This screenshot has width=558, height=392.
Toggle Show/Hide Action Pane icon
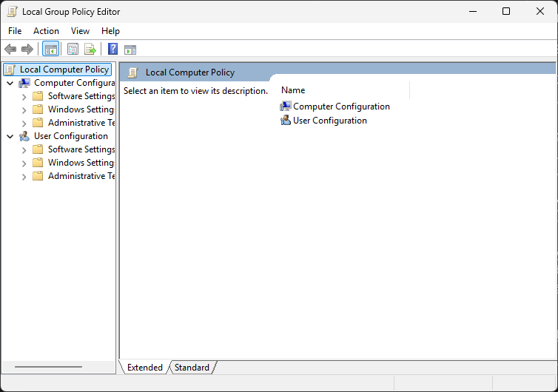point(130,50)
